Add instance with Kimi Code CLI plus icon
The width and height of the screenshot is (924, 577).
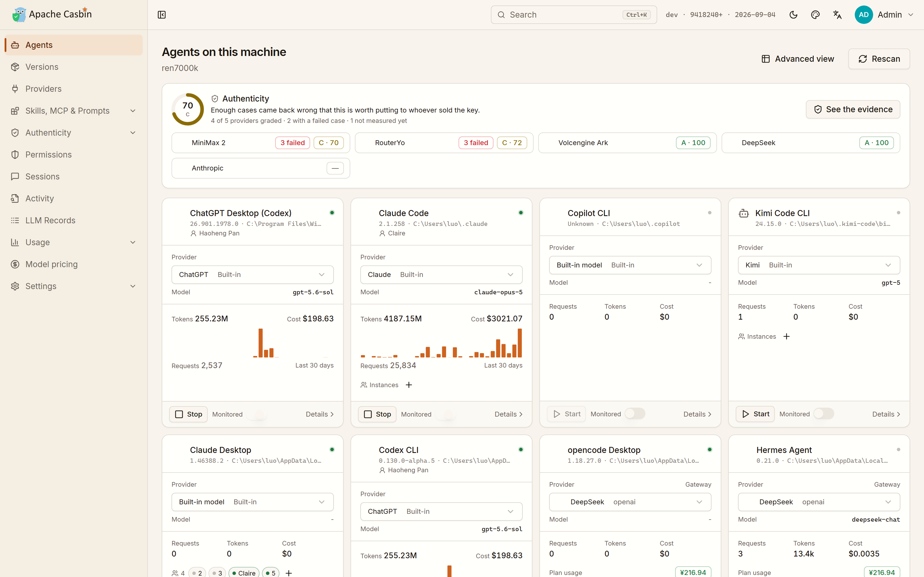[787, 336]
